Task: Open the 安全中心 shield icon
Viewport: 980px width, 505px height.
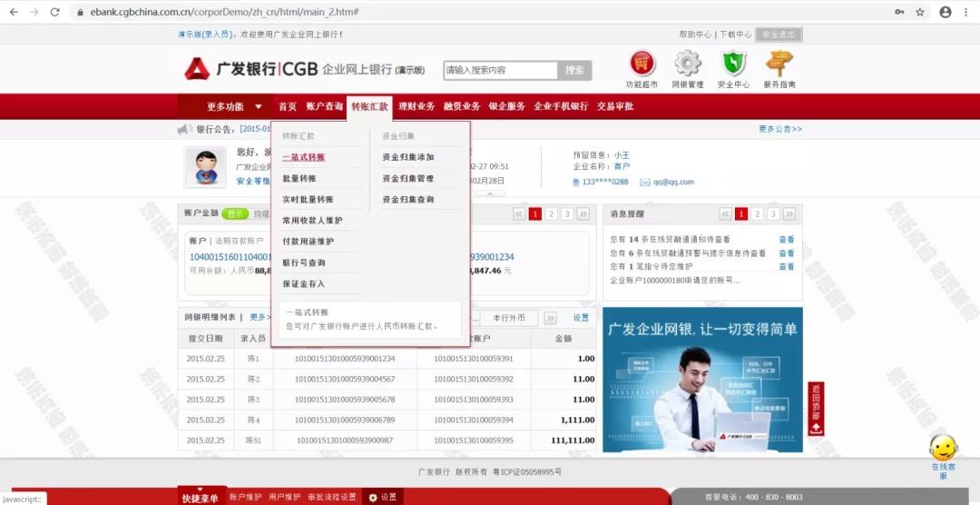Action: [x=734, y=64]
